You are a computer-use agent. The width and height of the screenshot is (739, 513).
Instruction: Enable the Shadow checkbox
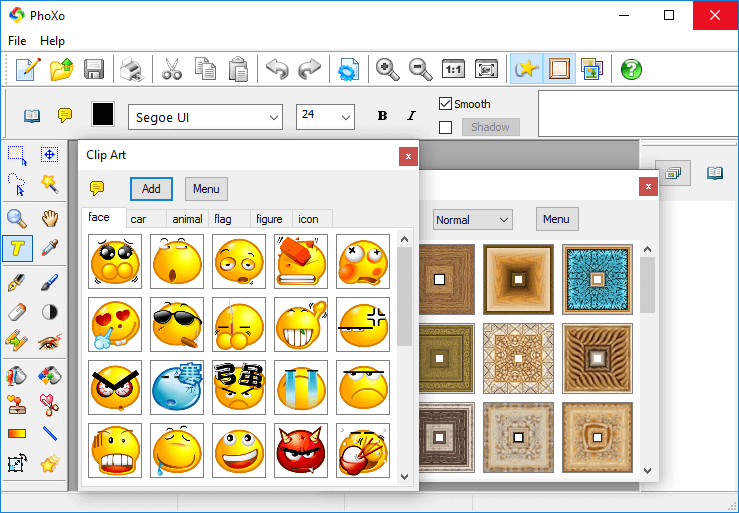[446, 127]
